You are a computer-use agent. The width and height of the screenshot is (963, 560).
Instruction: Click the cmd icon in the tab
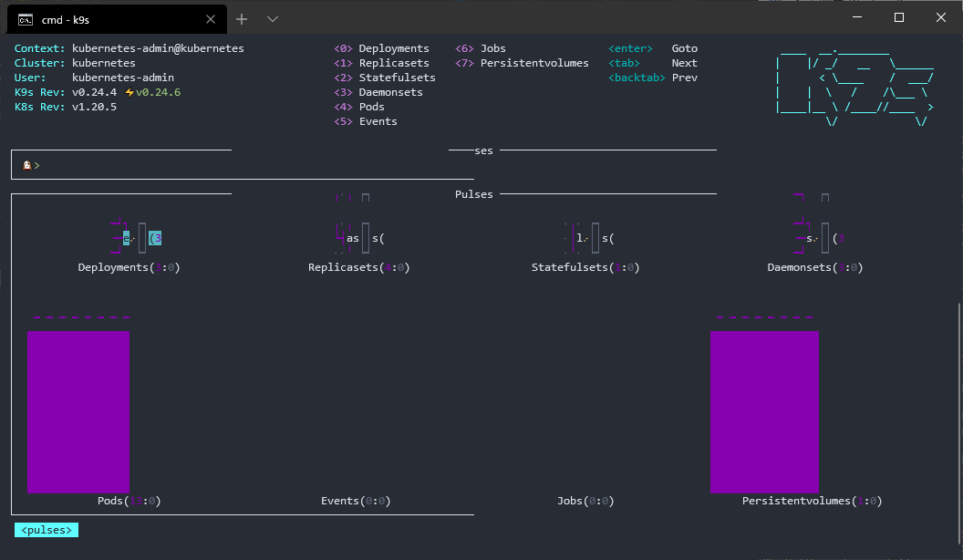click(26, 20)
